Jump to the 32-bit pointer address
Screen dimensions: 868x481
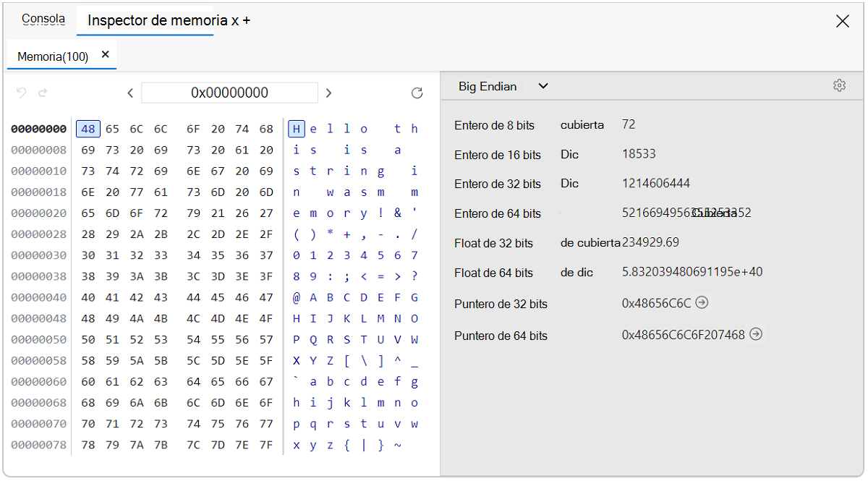point(701,303)
